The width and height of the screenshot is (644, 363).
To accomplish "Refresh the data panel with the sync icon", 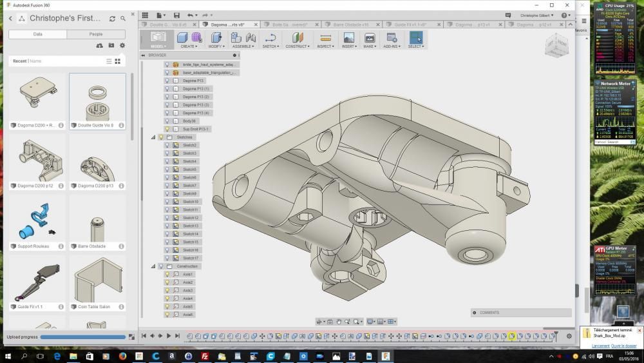I will [113, 19].
